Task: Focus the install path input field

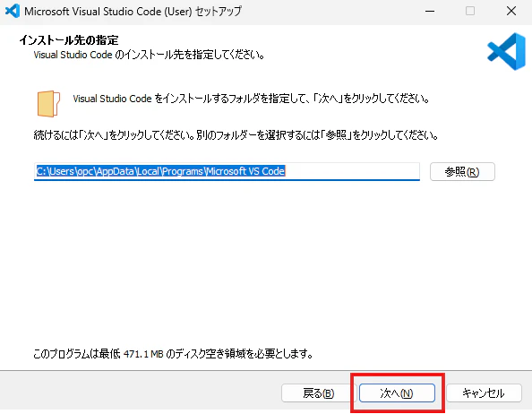Action: (227, 171)
